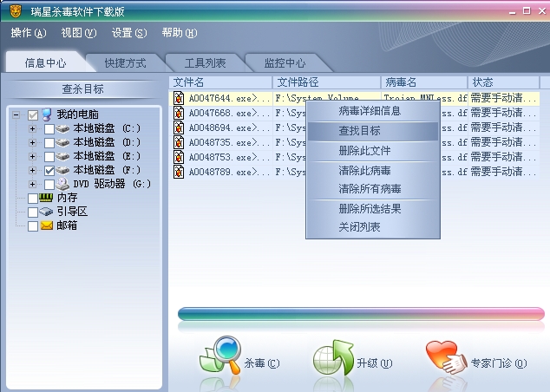Collapse the 我的电脑 tree node
The width and height of the screenshot is (550, 392).
(16, 114)
